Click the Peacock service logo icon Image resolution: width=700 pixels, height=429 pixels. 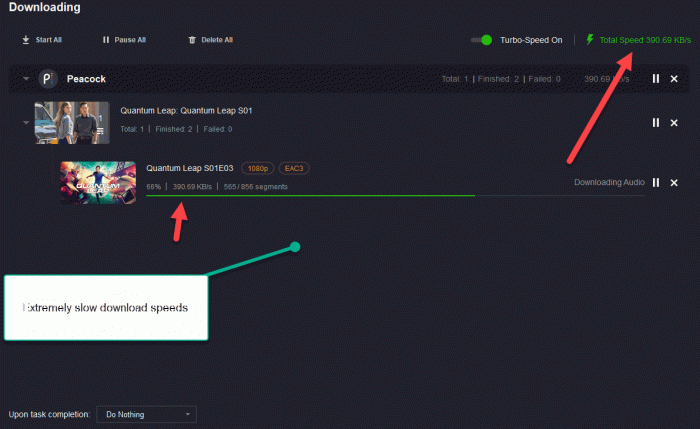pyautogui.click(x=48, y=79)
